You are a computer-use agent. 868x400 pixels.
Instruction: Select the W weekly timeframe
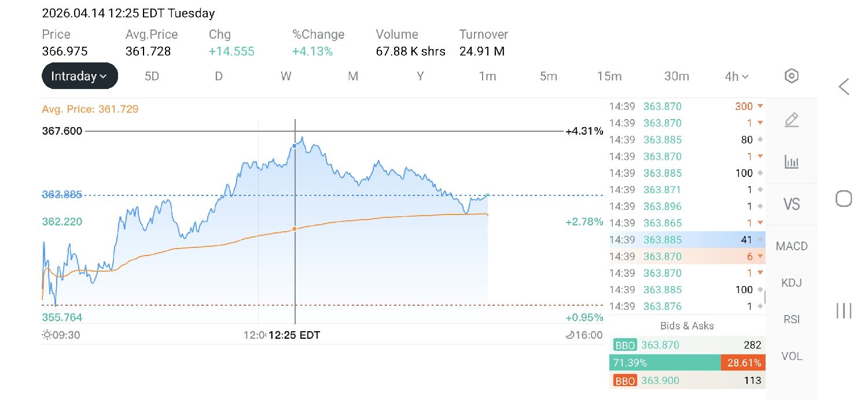click(x=286, y=76)
